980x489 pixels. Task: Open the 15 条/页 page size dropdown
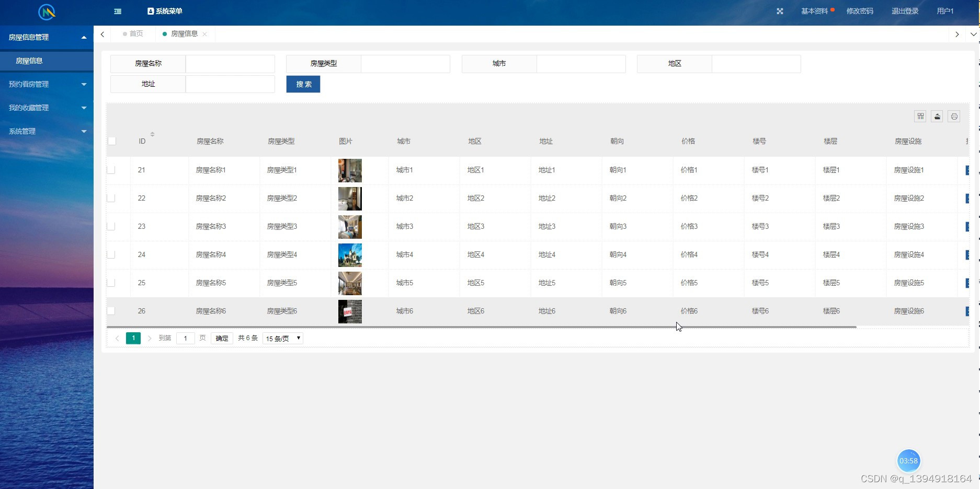283,339
